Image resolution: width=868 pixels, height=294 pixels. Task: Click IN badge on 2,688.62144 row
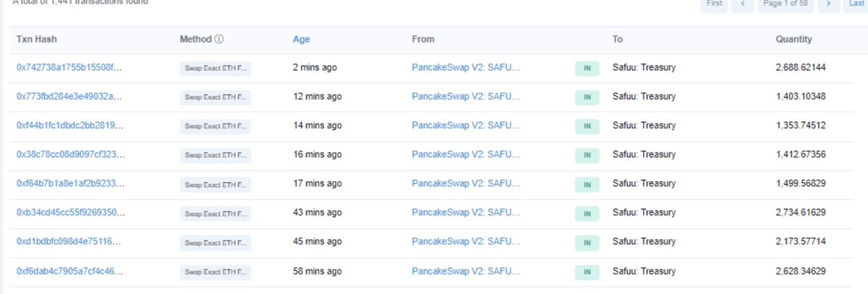point(587,69)
